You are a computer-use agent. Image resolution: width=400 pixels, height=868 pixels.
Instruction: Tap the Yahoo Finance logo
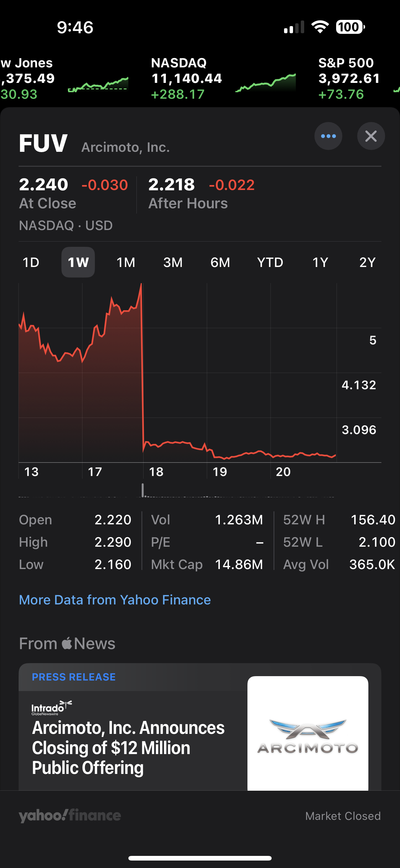click(x=70, y=816)
